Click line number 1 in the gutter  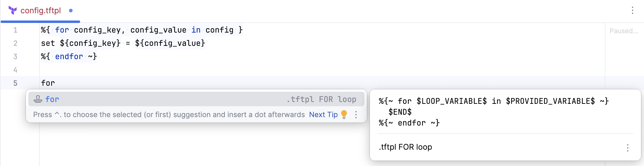coord(15,30)
